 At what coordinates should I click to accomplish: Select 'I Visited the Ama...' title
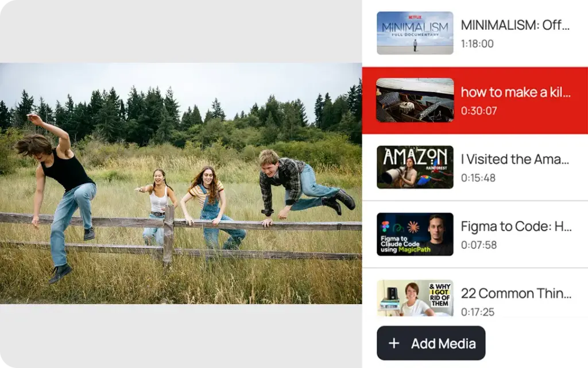click(515, 159)
